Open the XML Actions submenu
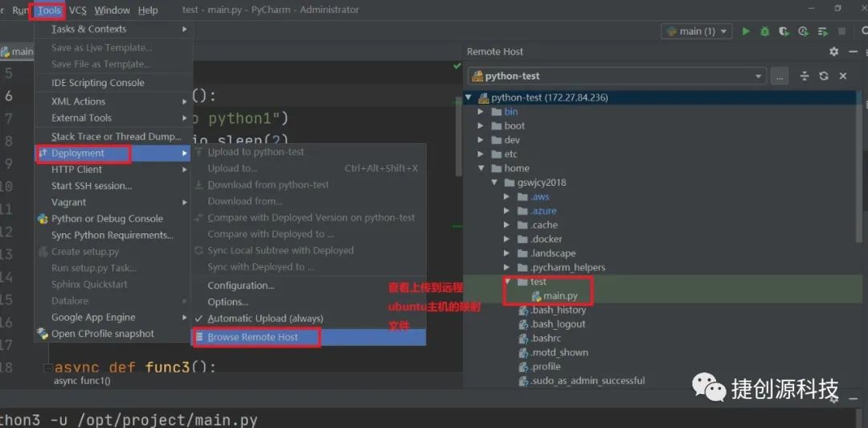 pyautogui.click(x=113, y=101)
